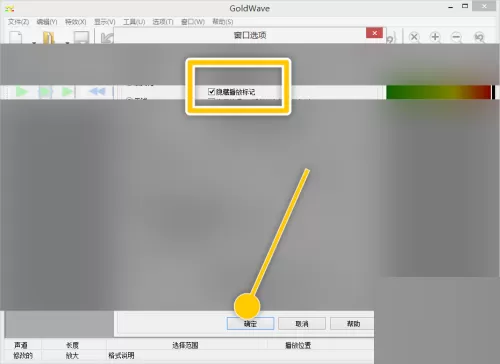500x364 pixels.
Task: Click the 格式说明 status bar label
Action: click(x=121, y=356)
